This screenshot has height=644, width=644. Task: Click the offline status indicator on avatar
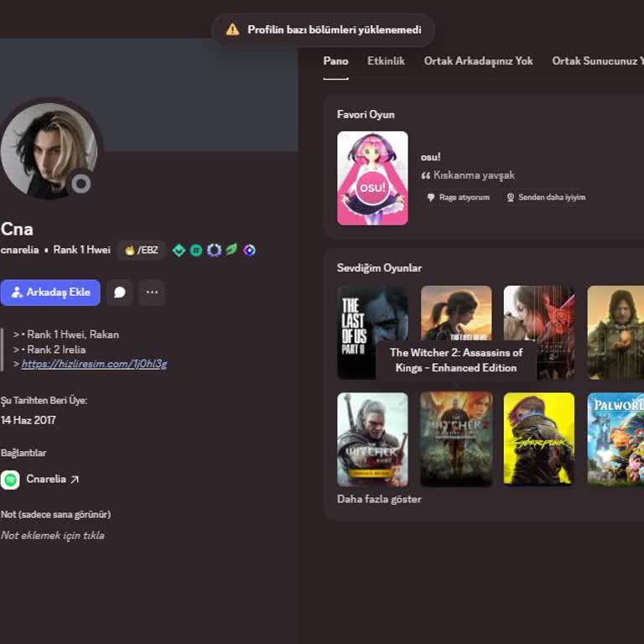point(80,184)
